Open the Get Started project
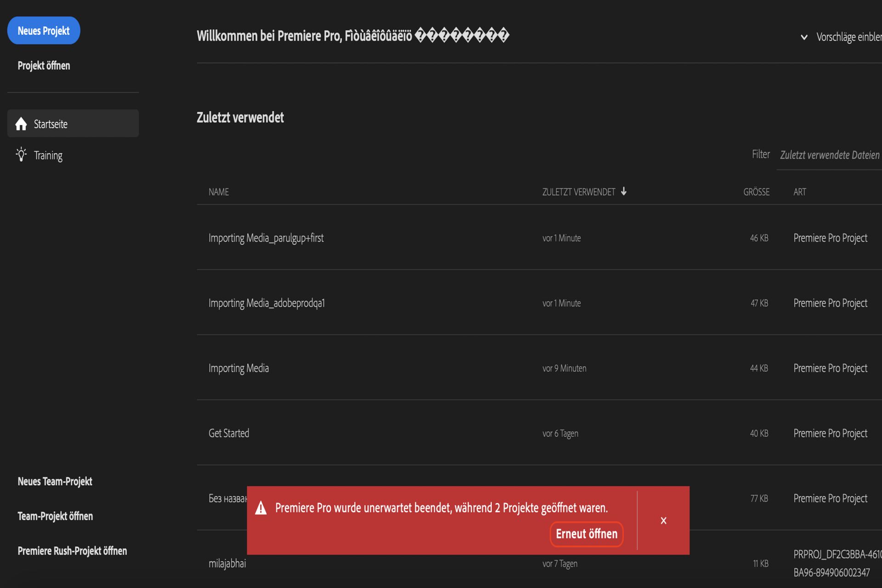The width and height of the screenshot is (882, 588). 228,433
